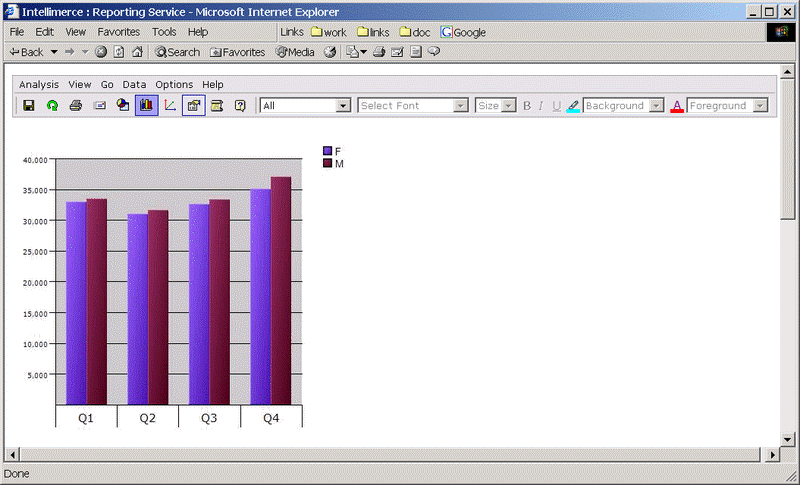Click the Favorites toolbar button
This screenshot has height=485, width=800.
pos(237,52)
